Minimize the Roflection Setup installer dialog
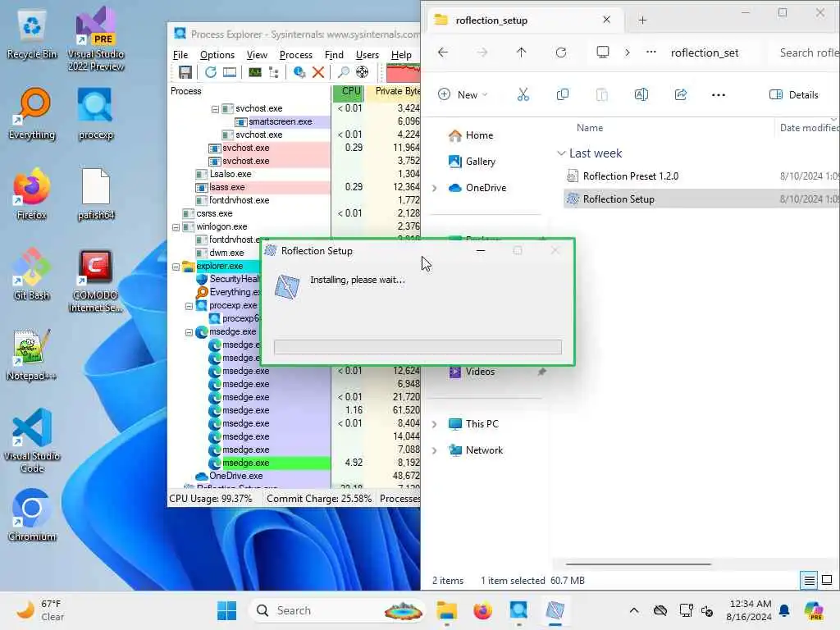Viewport: 840px width, 630px height. click(481, 251)
